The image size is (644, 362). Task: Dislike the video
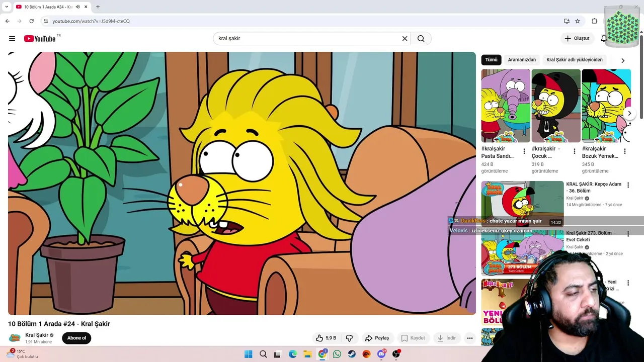(x=349, y=338)
